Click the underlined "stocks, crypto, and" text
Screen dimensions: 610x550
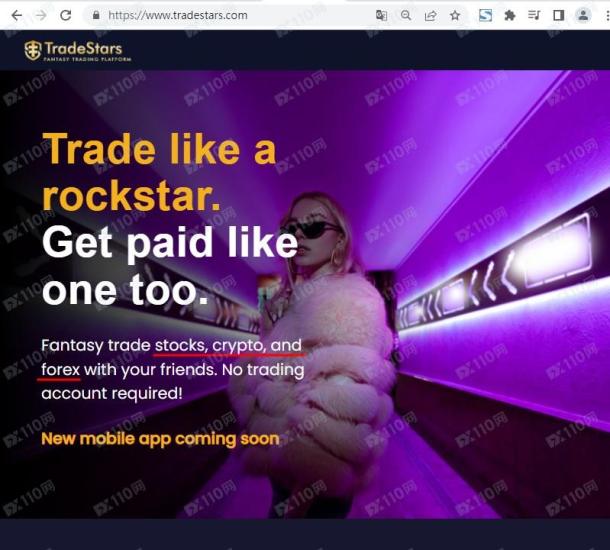(x=228, y=345)
